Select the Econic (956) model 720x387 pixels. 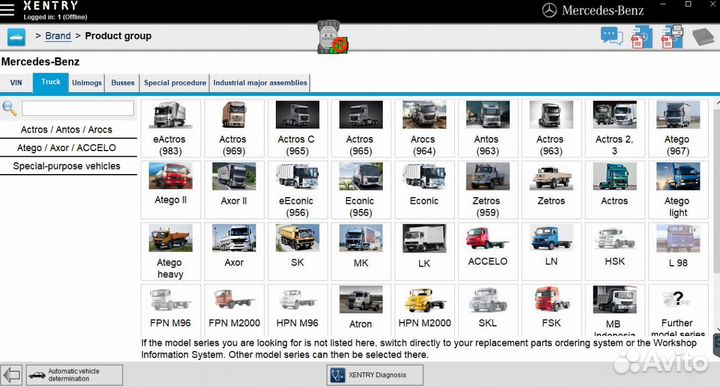(x=360, y=190)
